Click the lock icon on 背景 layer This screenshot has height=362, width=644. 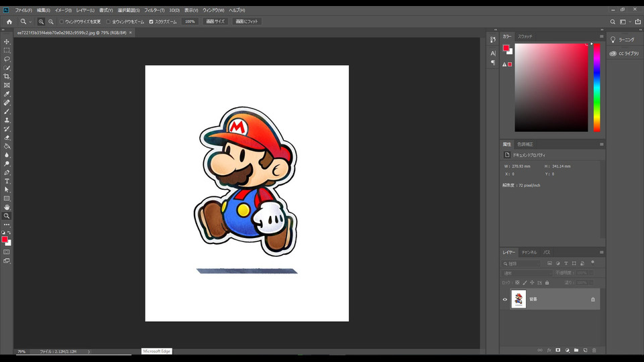click(592, 299)
